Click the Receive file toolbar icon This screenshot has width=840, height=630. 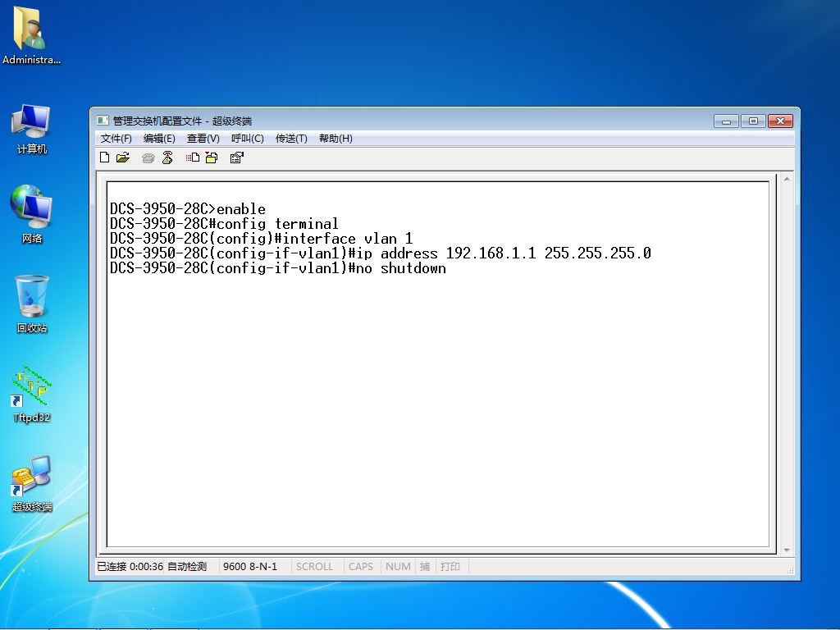pyautogui.click(x=212, y=157)
